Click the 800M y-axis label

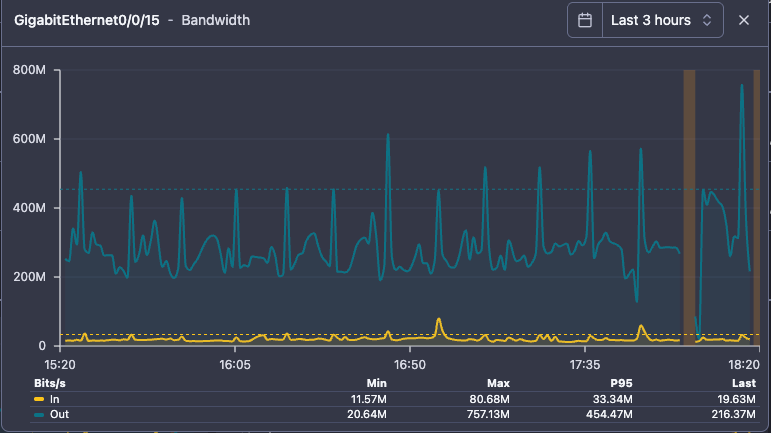tap(29, 70)
